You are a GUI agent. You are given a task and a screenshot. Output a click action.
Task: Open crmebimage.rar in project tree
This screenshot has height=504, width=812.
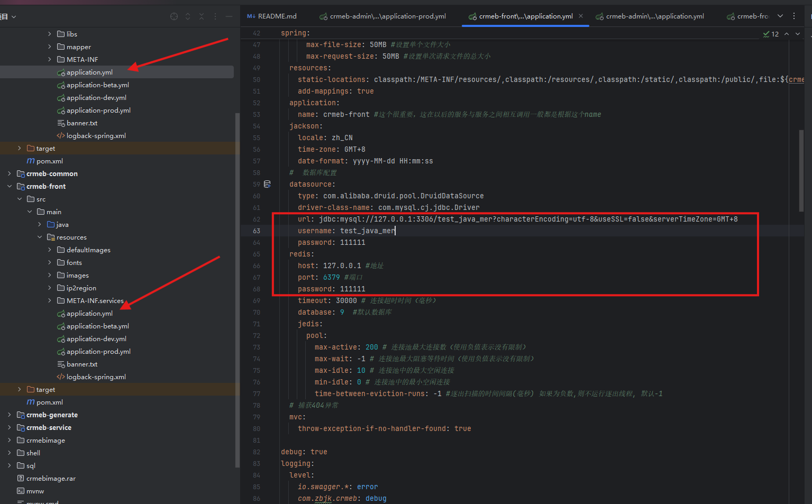(x=51, y=478)
